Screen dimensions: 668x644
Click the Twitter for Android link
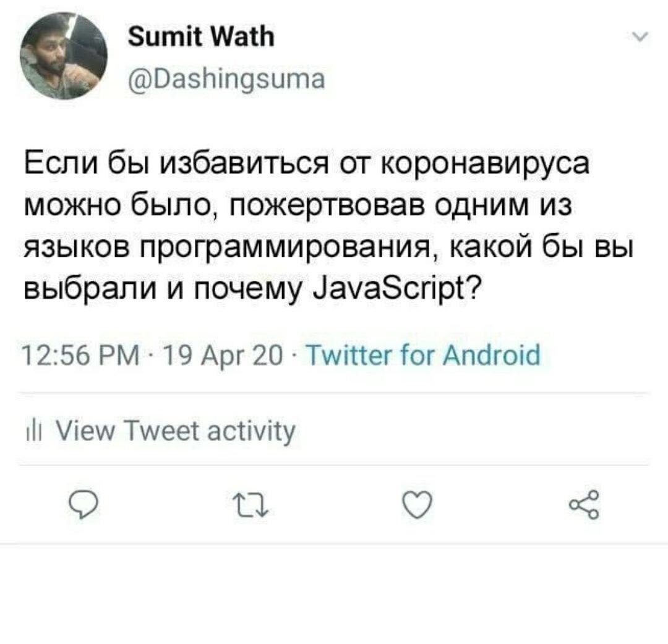[423, 354]
